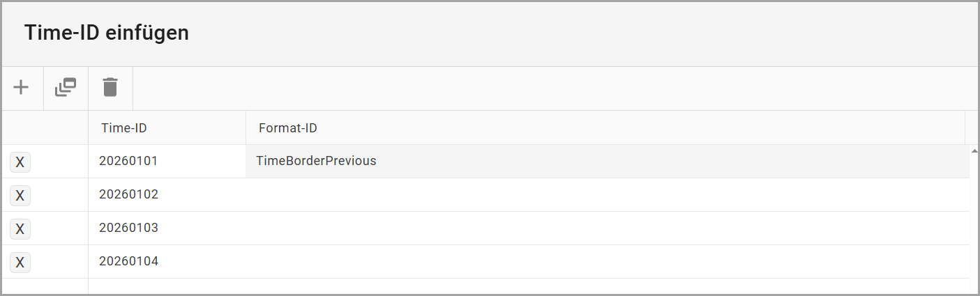Click the X button for row 20260101
The width and height of the screenshot is (980, 296).
point(20,162)
